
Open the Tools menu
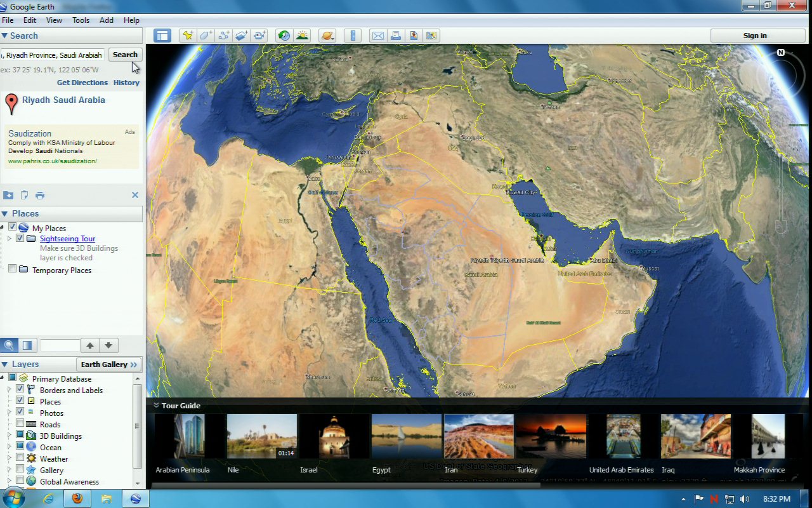click(81, 20)
